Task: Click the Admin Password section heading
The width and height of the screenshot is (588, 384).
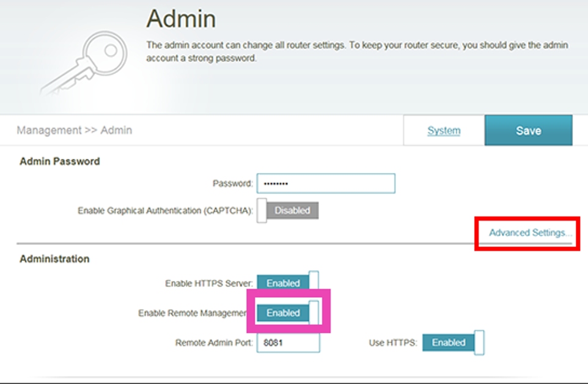Action: tap(60, 161)
